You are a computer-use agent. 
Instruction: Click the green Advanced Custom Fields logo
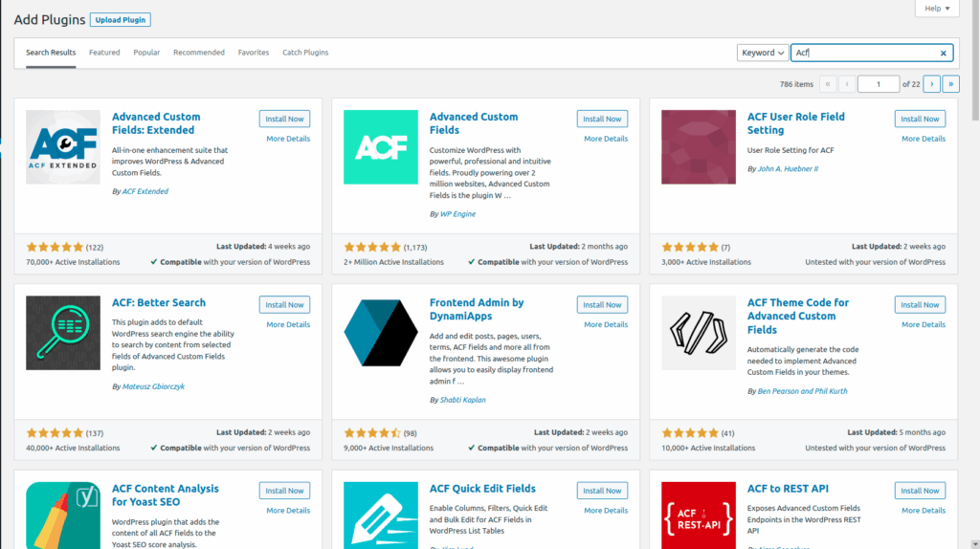(x=380, y=147)
